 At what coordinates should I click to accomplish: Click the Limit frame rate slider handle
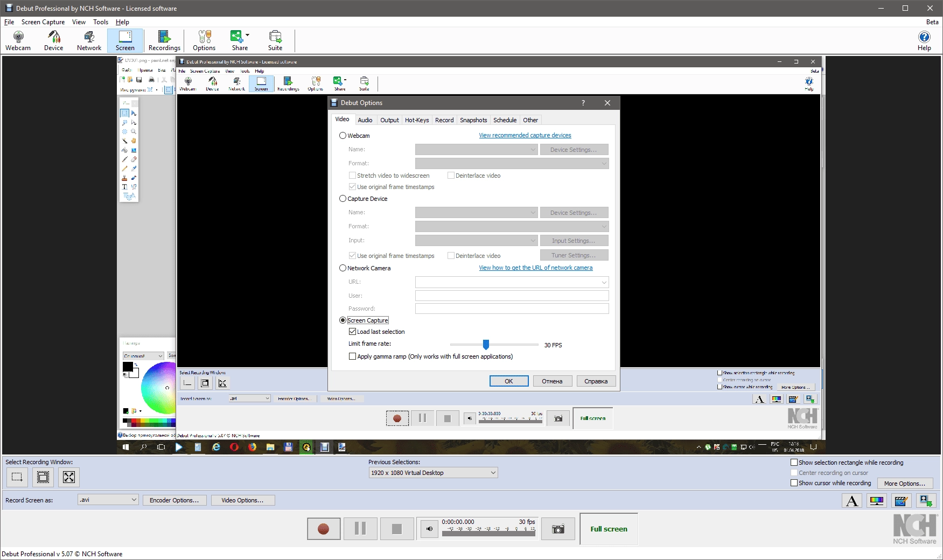tap(486, 345)
